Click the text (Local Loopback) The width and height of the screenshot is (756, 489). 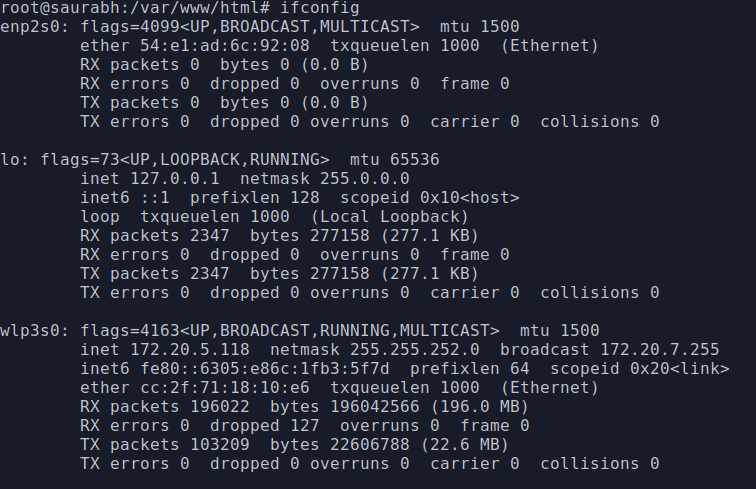(x=390, y=217)
